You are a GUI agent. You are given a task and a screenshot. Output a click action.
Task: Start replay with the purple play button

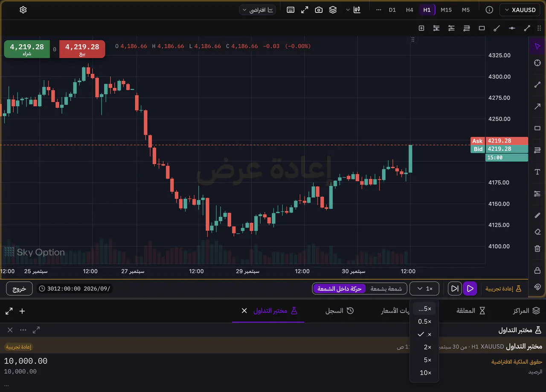[470, 288]
